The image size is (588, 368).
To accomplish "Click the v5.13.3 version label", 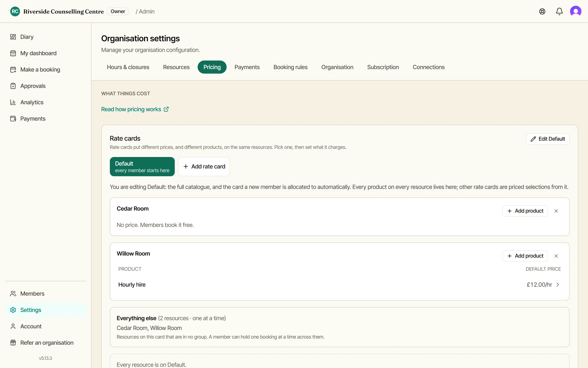I will click(x=46, y=358).
